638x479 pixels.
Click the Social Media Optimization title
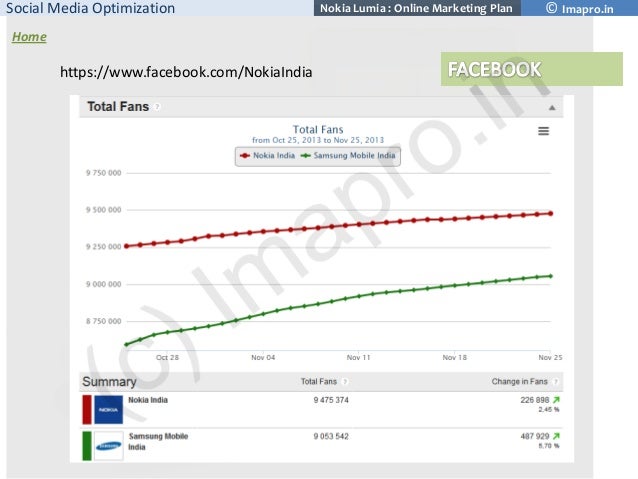tap(90, 8)
